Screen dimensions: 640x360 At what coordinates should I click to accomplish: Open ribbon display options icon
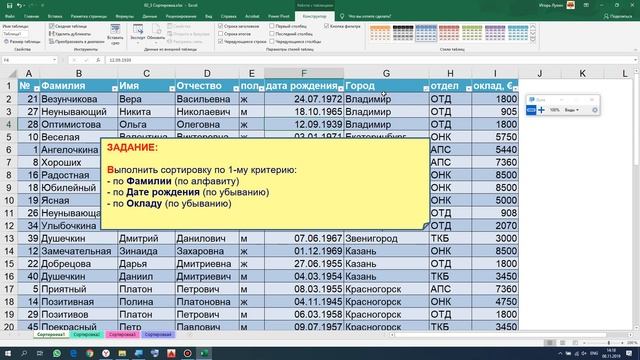click(586, 5)
